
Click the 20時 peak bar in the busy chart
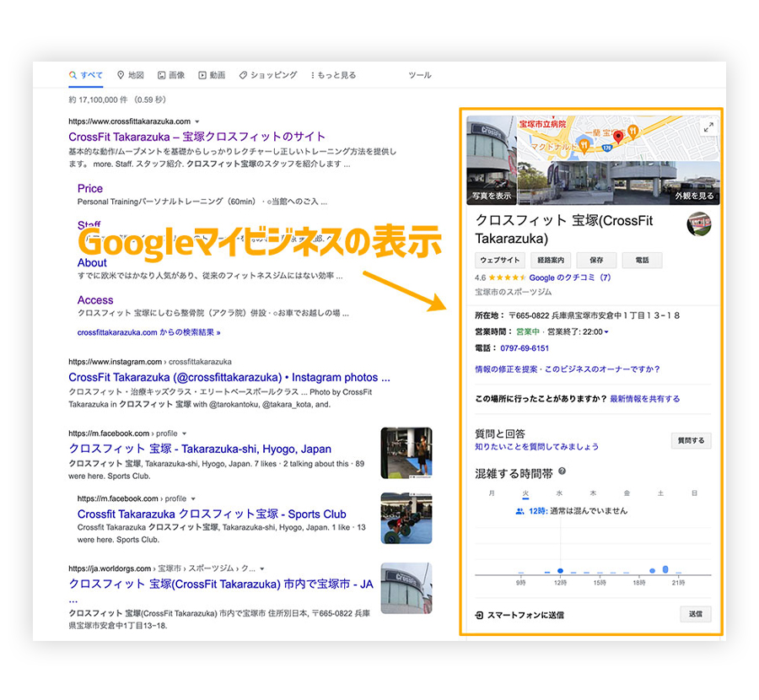(x=665, y=571)
